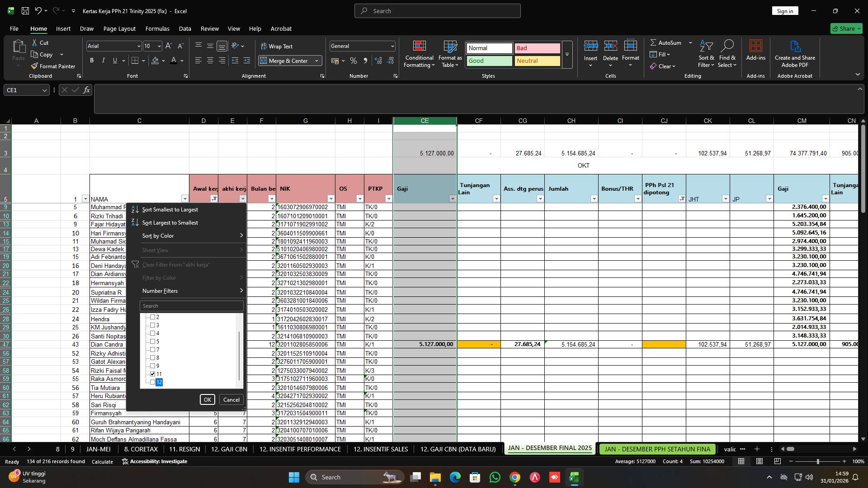This screenshot has height=488, width=868.
Task: Apply Percent Style formatting
Action: 354,61
